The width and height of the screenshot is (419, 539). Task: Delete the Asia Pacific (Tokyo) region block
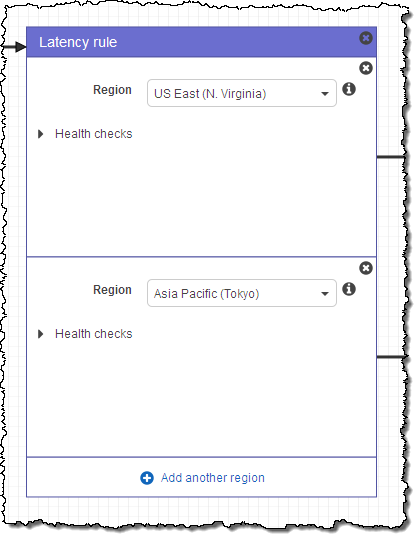pos(366,268)
